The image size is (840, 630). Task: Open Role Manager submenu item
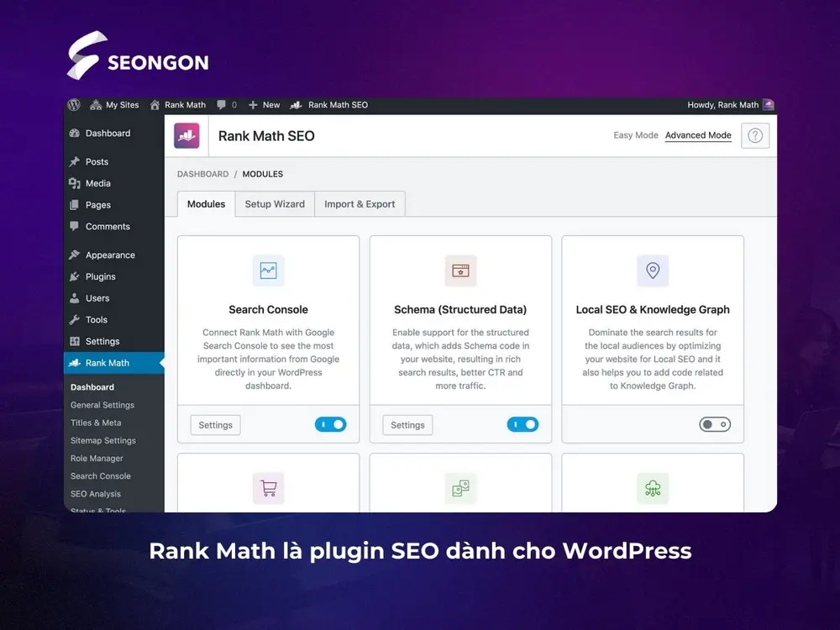[x=97, y=458]
